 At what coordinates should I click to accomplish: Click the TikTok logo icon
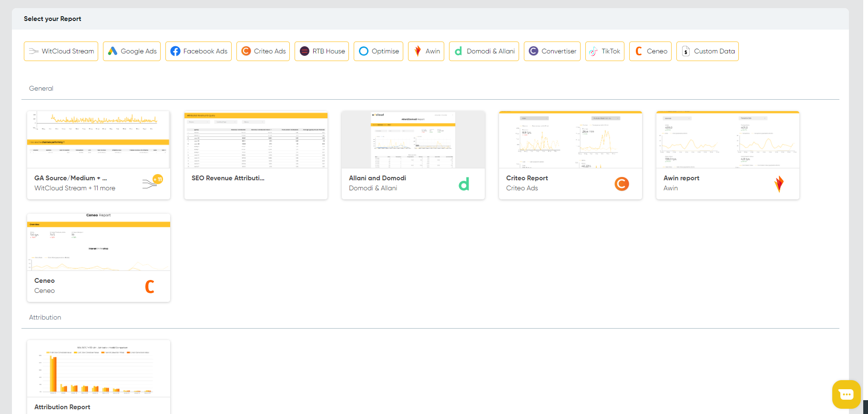(593, 51)
